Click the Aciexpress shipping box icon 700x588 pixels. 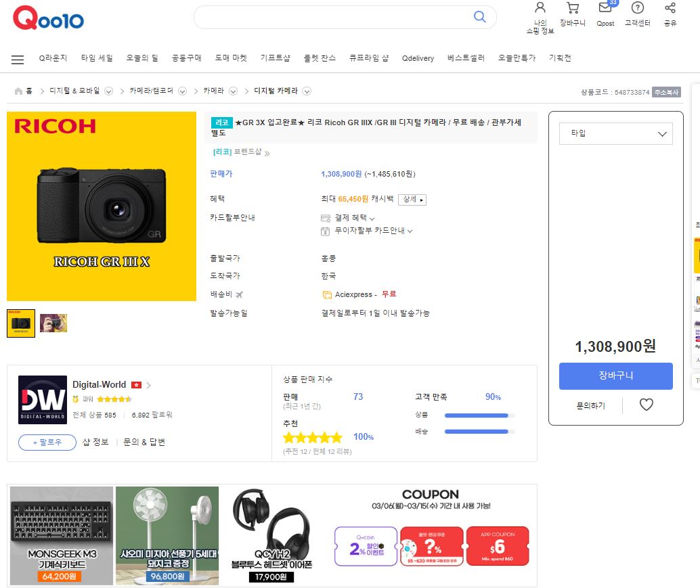tap(327, 294)
